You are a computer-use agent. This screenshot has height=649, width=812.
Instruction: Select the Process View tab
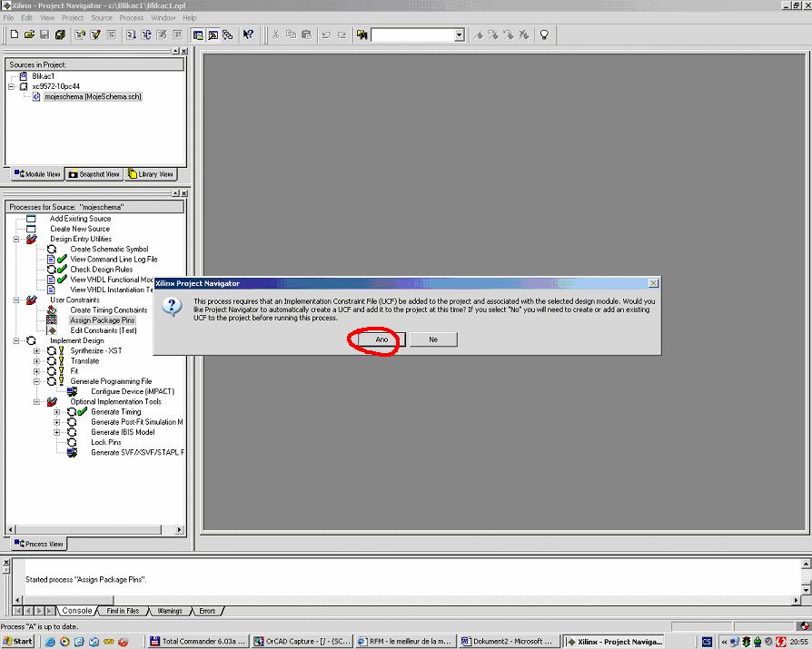tap(39, 544)
